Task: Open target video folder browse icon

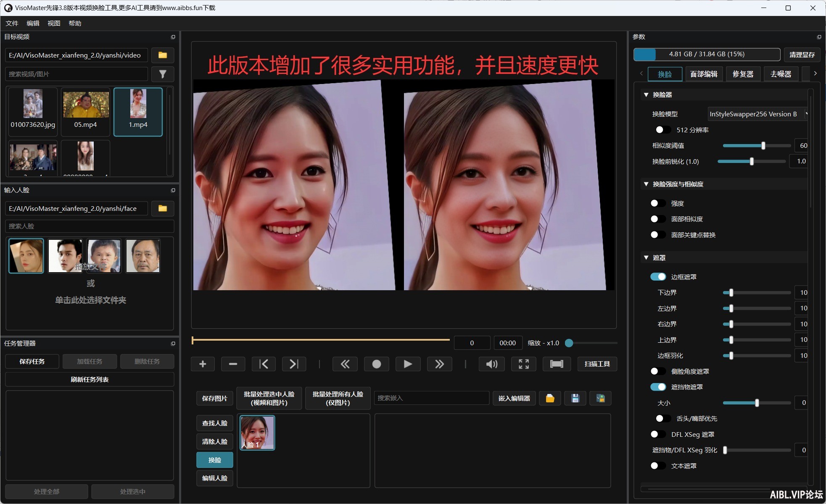Action: pyautogui.click(x=163, y=55)
